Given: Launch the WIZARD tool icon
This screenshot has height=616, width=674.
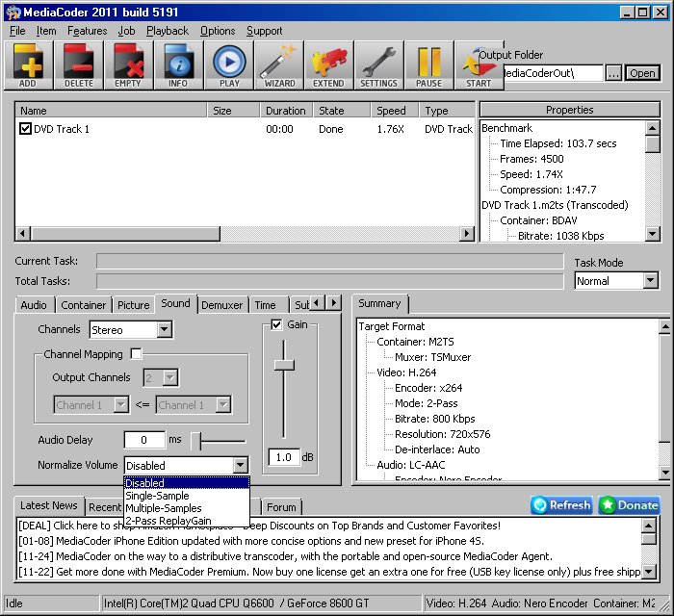Looking at the screenshot, I should click(279, 65).
